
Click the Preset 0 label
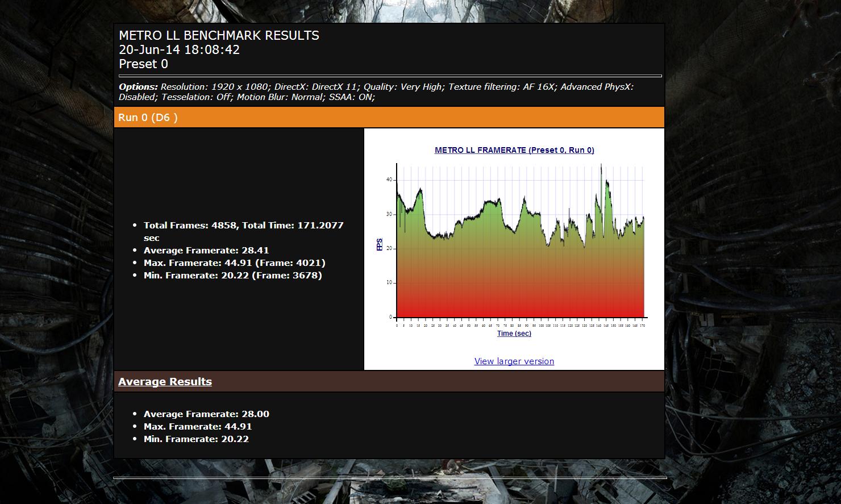[143, 64]
